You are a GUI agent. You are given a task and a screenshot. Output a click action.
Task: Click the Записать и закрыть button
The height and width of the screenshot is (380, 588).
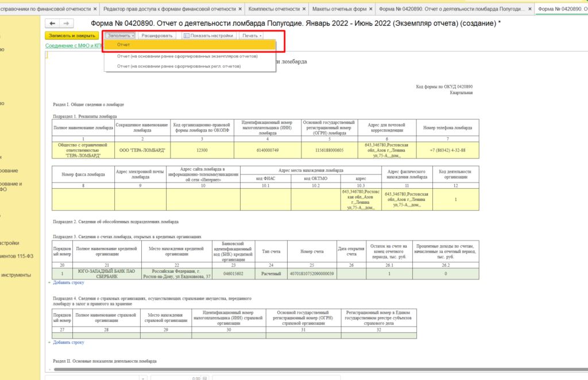72,36
